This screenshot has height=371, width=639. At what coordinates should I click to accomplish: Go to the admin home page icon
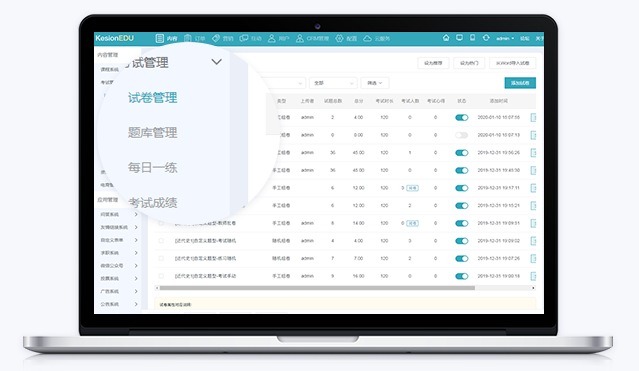(446, 38)
